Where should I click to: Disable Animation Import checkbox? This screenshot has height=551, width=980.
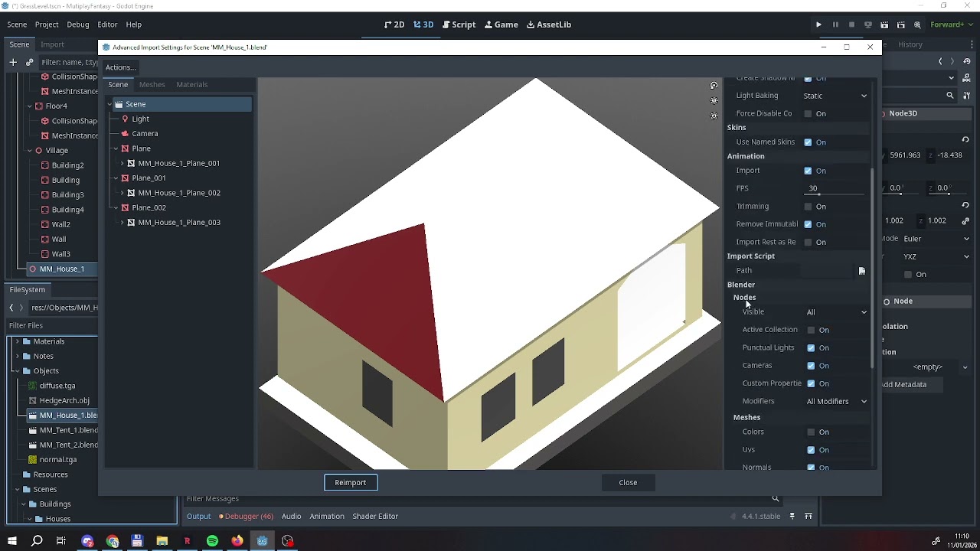pos(808,171)
